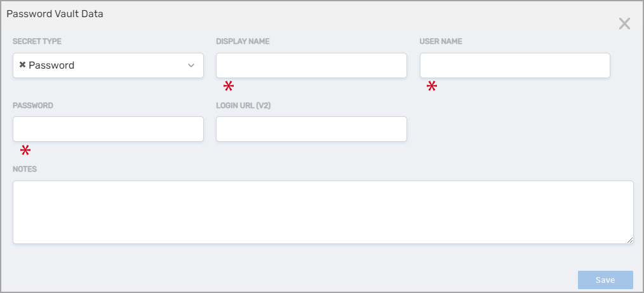Select the Password text box
Image resolution: width=644 pixels, height=293 pixels.
[108, 129]
